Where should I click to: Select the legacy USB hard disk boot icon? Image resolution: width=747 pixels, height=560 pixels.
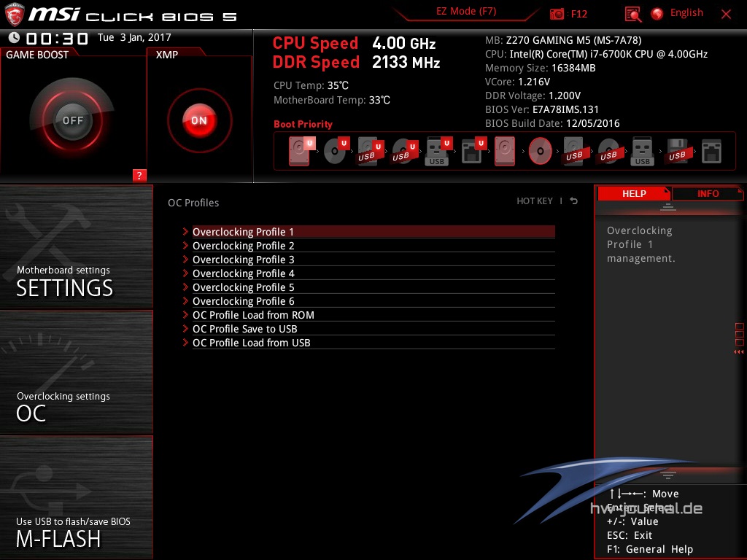click(574, 152)
